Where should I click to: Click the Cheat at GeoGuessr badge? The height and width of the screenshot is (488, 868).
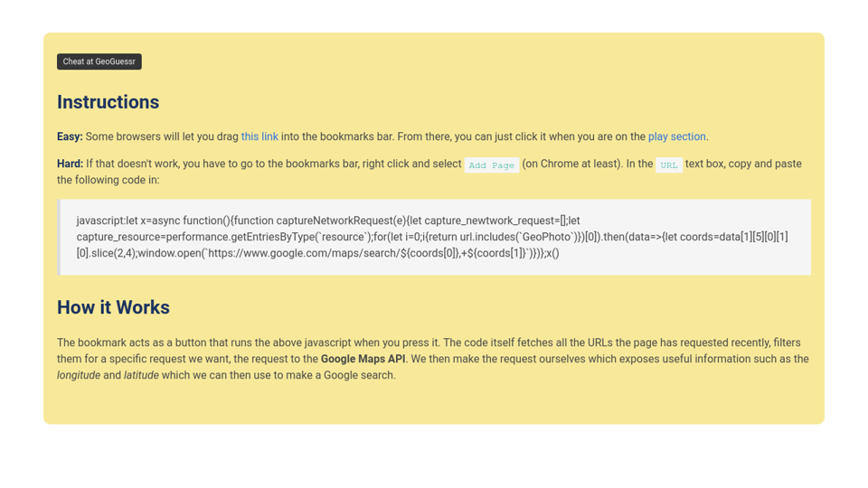point(99,61)
